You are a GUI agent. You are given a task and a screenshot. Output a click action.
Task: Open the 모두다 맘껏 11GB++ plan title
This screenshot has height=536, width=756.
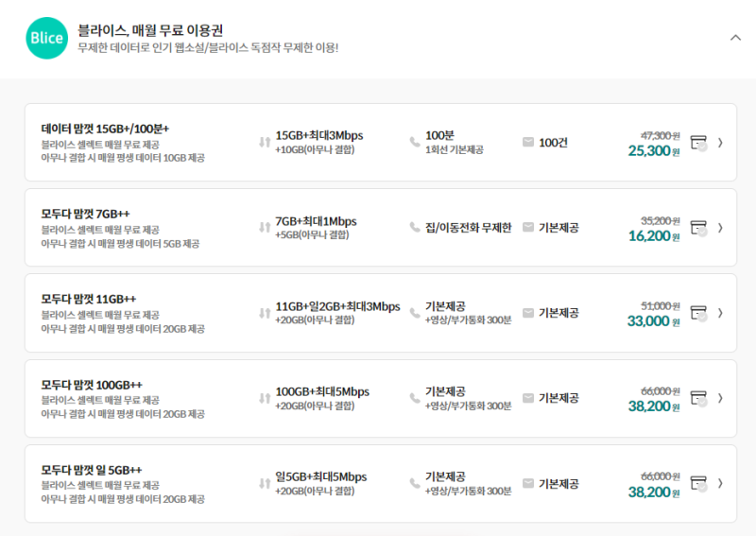click(89, 299)
